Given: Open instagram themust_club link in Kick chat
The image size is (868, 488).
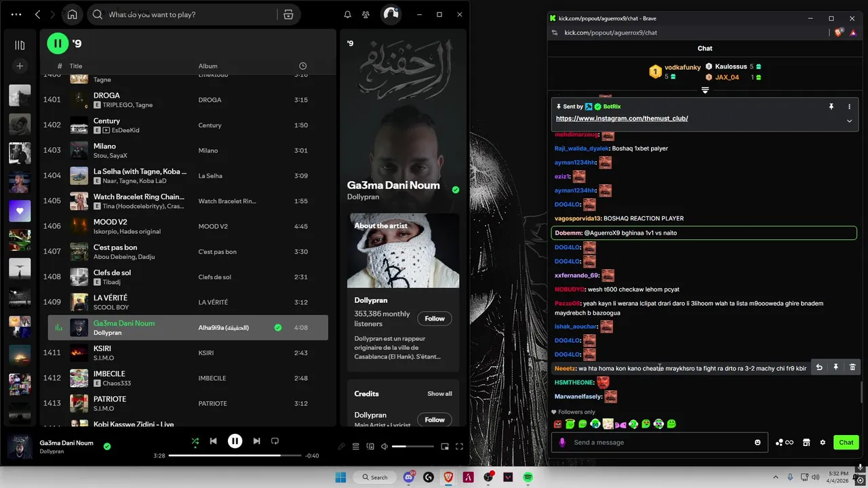Looking at the screenshot, I should pyautogui.click(x=622, y=119).
